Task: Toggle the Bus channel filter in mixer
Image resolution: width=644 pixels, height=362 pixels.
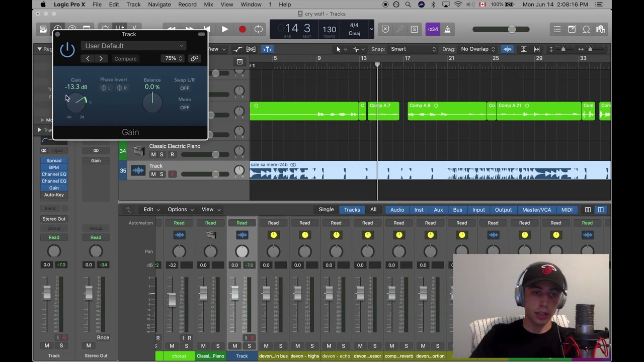Action: pos(457,210)
